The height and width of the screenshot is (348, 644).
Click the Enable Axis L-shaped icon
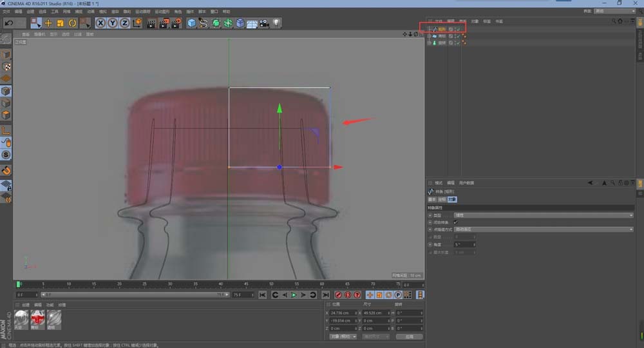[6, 131]
